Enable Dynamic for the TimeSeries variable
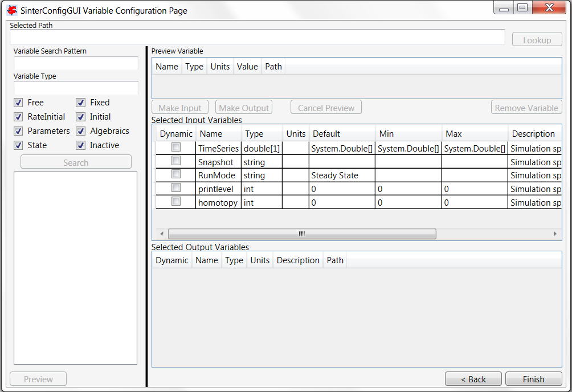The image size is (572, 392). coord(175,146)
